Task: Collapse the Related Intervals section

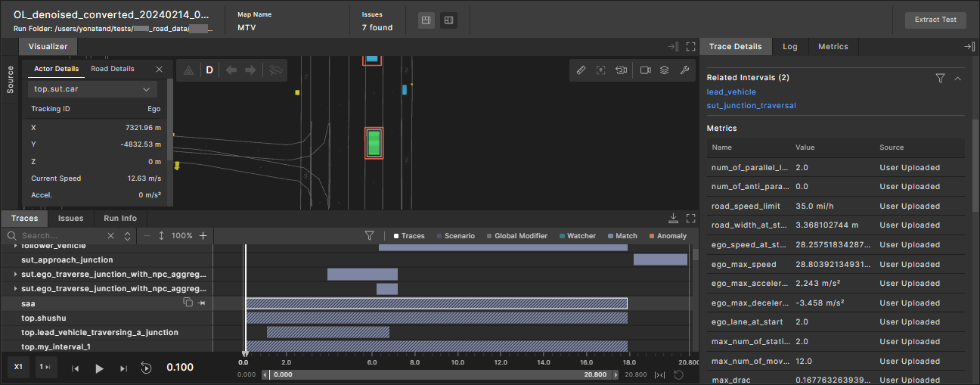Action: click(957, 78)
